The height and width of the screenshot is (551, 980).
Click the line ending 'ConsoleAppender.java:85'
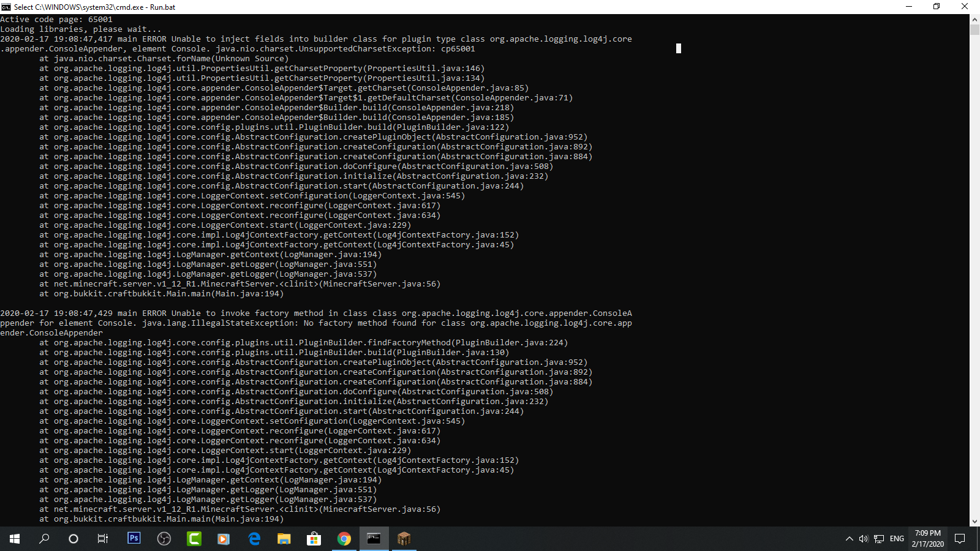(284, 88)
